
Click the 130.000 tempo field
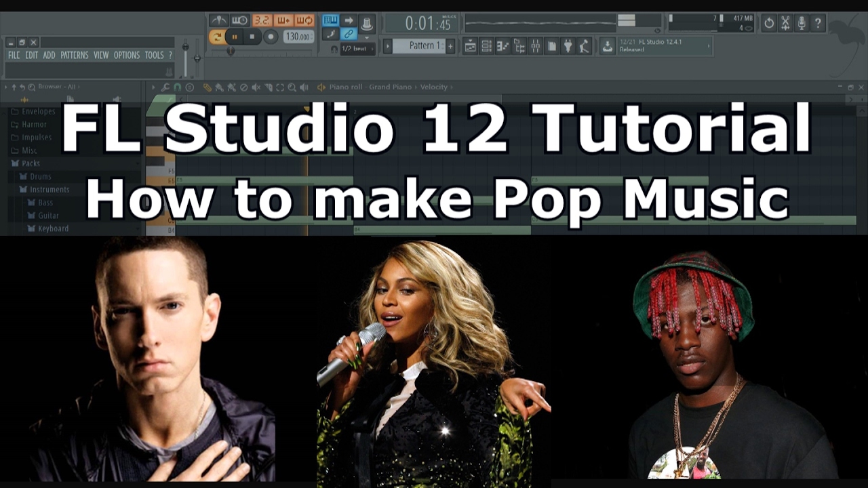pyautogui.click(x=298, y=37)
